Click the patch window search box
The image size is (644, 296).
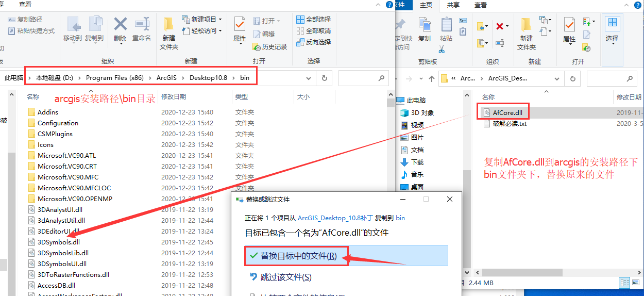(x=612, y=78)
